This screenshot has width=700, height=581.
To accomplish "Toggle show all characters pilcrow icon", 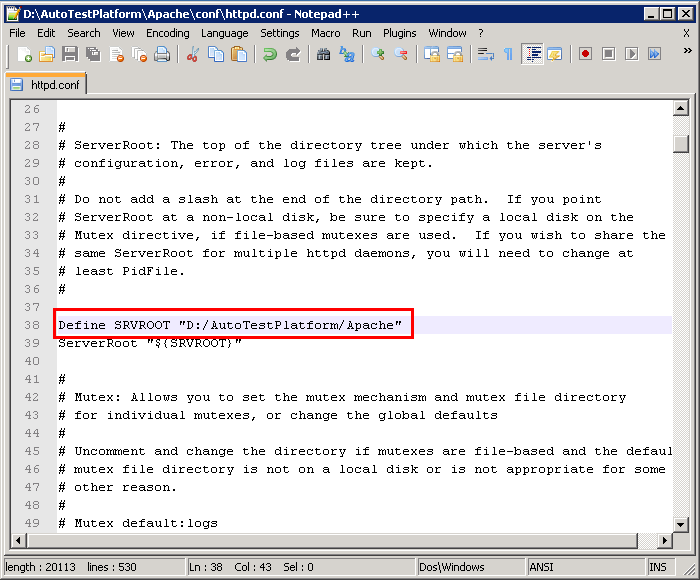I will pyautogui.click(x=508, y=54).
